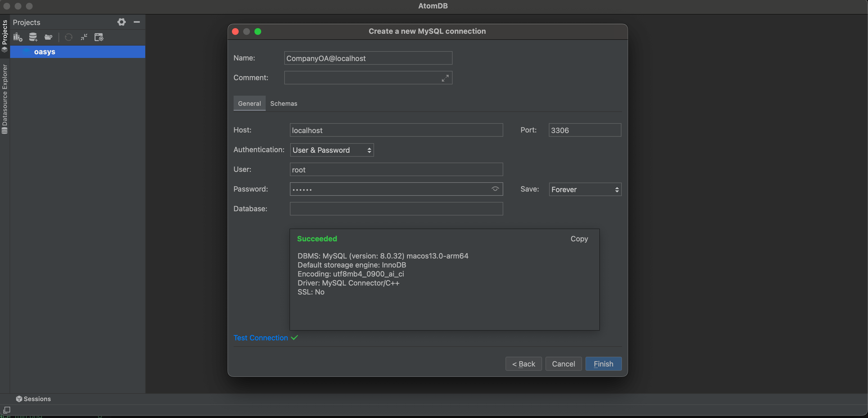Click the Encoding utf8mb4_0900_ai_ci line
The image size is (868, 418).
350,274
